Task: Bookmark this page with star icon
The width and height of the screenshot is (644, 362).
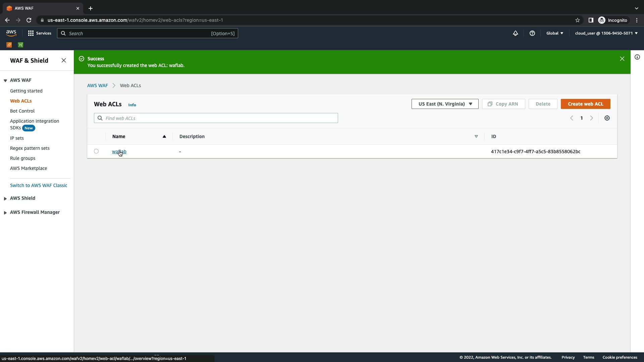Action: click(578, 20)
